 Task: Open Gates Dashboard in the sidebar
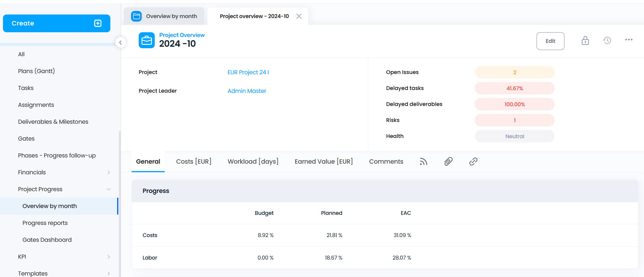[47, 240]
